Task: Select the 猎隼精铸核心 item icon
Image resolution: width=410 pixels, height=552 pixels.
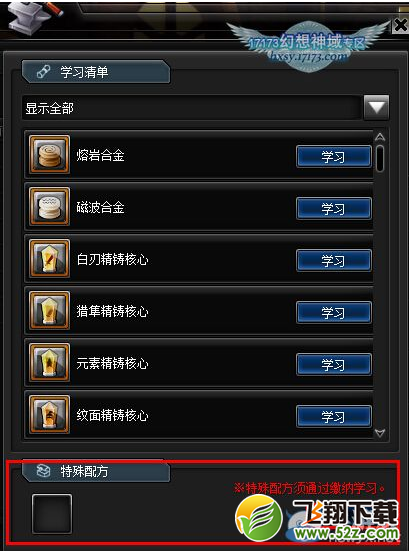Action: pos(49,311)
